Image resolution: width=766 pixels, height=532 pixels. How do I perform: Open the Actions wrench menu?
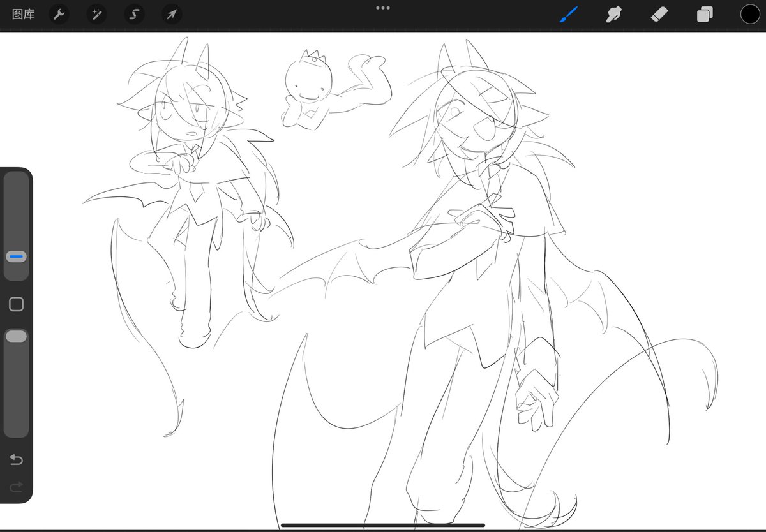pyautogui.click(x=59, y=14)
